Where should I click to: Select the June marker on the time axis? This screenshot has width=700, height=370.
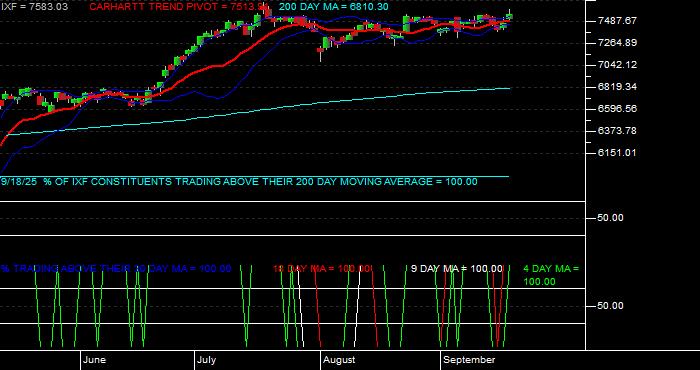(x=94, y=360)
